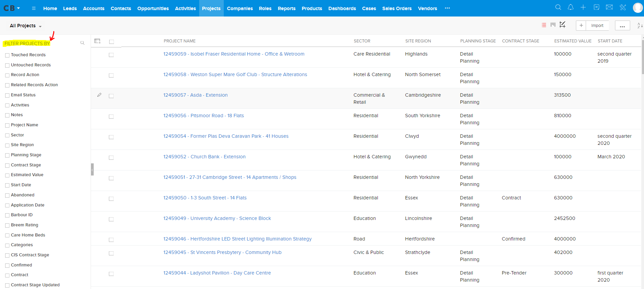644x289 pixels.
Task: Switch to list view icon
Action: click(544, 25)
